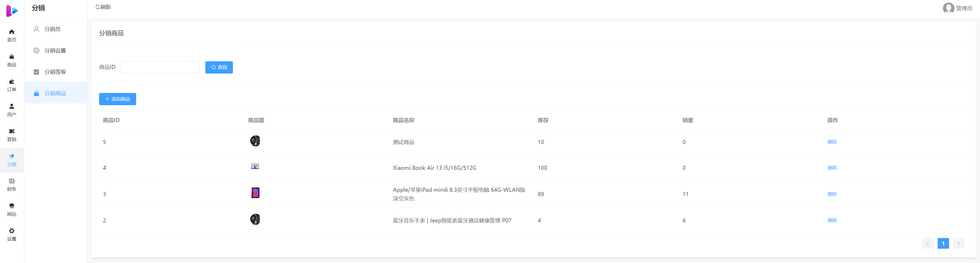Screen dimensions: 980x263
Task: Delete the Xiaomi Book Air 13 row
Action: coord(832,168)
